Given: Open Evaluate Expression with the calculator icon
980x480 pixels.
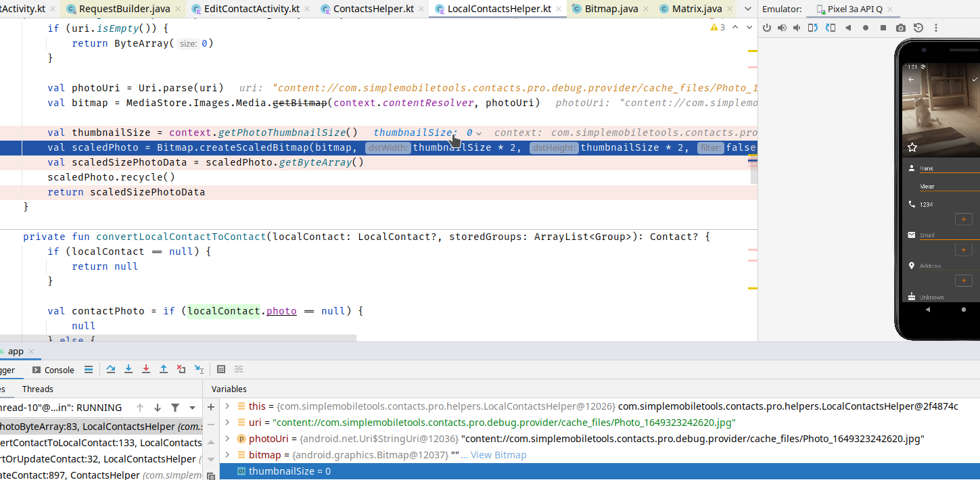Looking at the screenshot, I should tap(221, 369).
